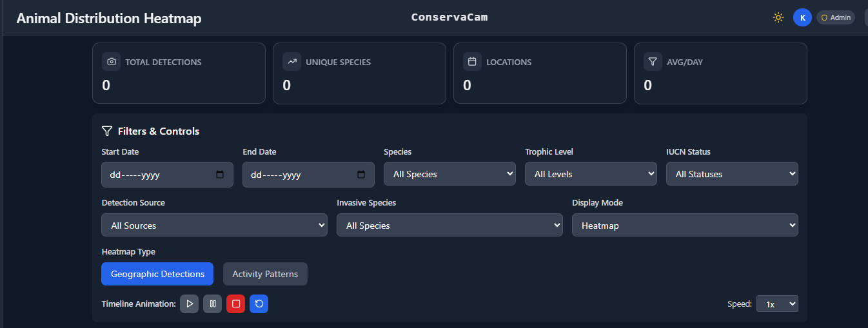The width and height of the screenshot is (868, 328).
Task: Switch to Activity Patterns heatmap type
Action: 265,274
